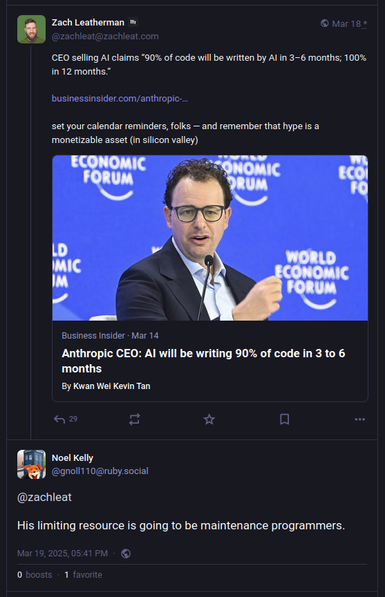Favorite the post with the star icon
This screenshot has height=597, width=385.
pyautogui.click(x=209, y=419)
